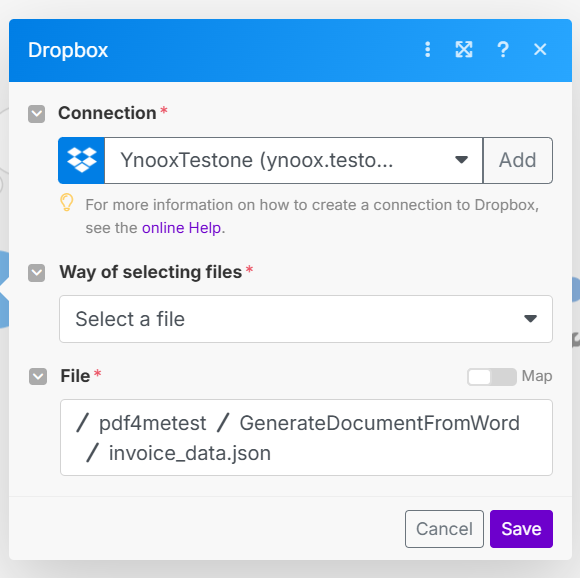Save the Dropbox module settings
This screenshot has width=580, height=578.
(521, 529)
